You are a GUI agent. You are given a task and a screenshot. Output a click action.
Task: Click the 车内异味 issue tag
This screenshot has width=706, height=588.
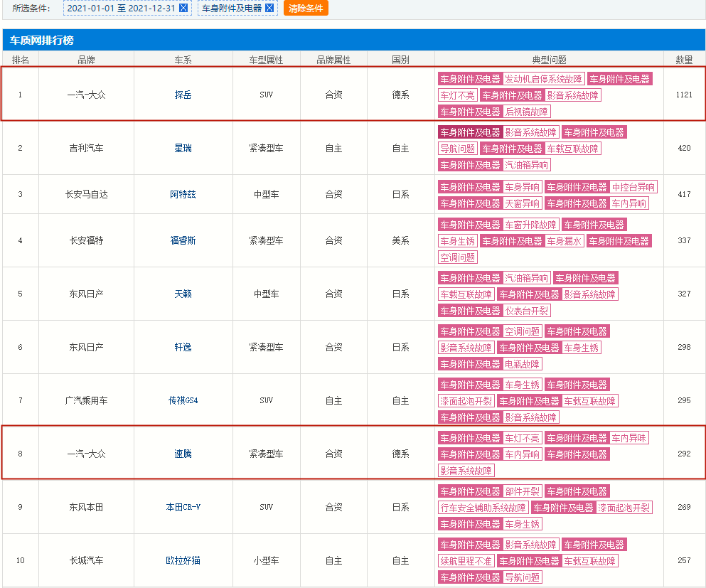pyautogui.click(x=629, y=438)
